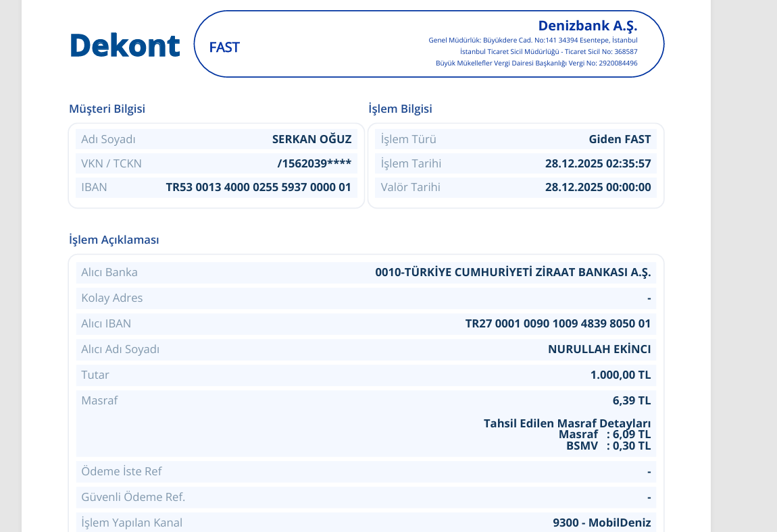The height and width of the screenshot is (532, 777).
Task: Select the customer name SERKAN OĞUZ
Action: [x=311, y=139]
